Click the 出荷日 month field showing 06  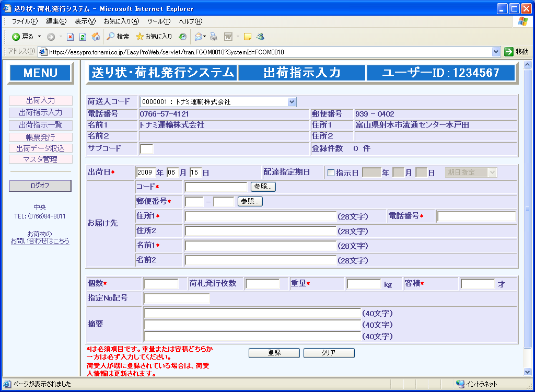pos(172,172)
